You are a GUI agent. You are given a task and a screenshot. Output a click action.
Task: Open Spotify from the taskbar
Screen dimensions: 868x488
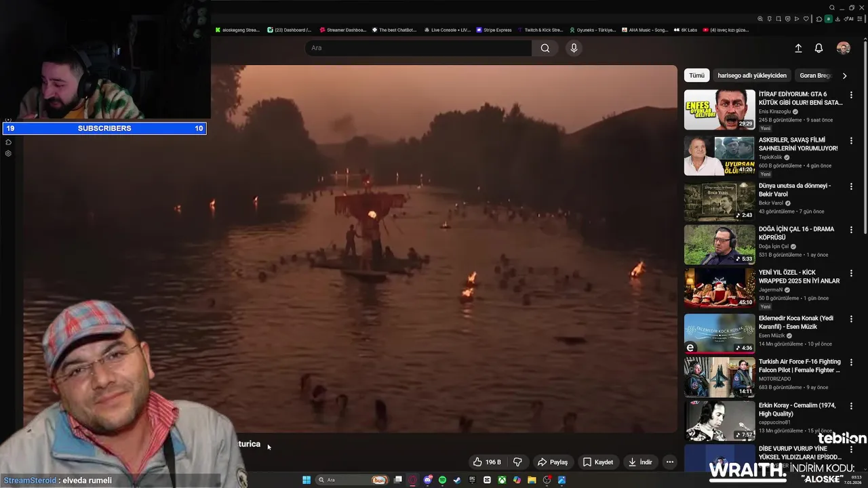coord(443,480)
